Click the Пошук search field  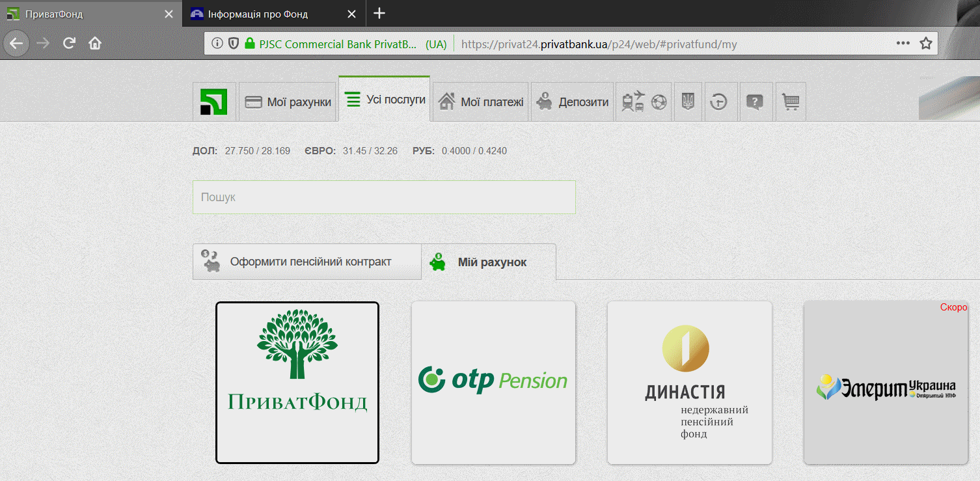384,197
